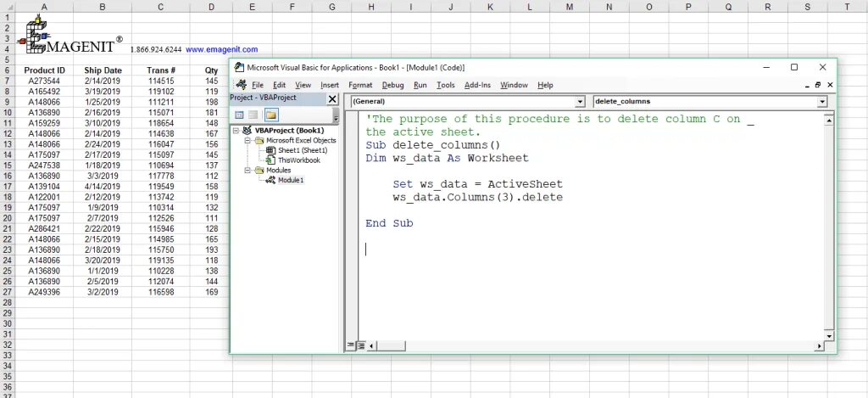Click the View Code icon in Project pane

coord(239,115)
